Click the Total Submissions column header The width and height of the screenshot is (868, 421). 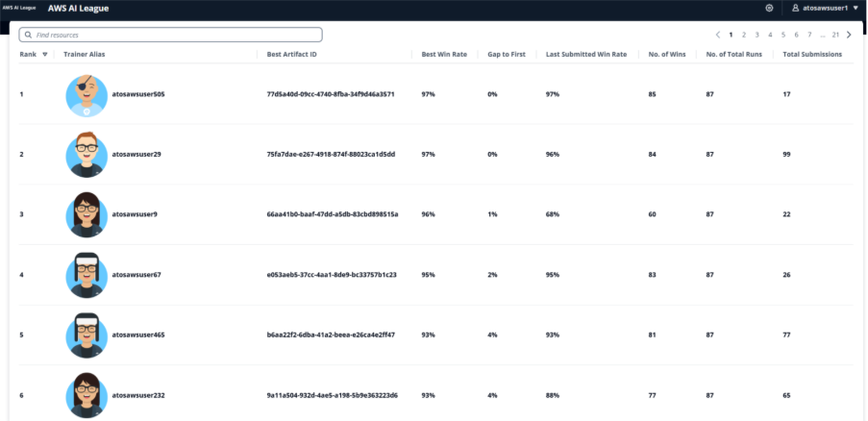tap(812, 55)
